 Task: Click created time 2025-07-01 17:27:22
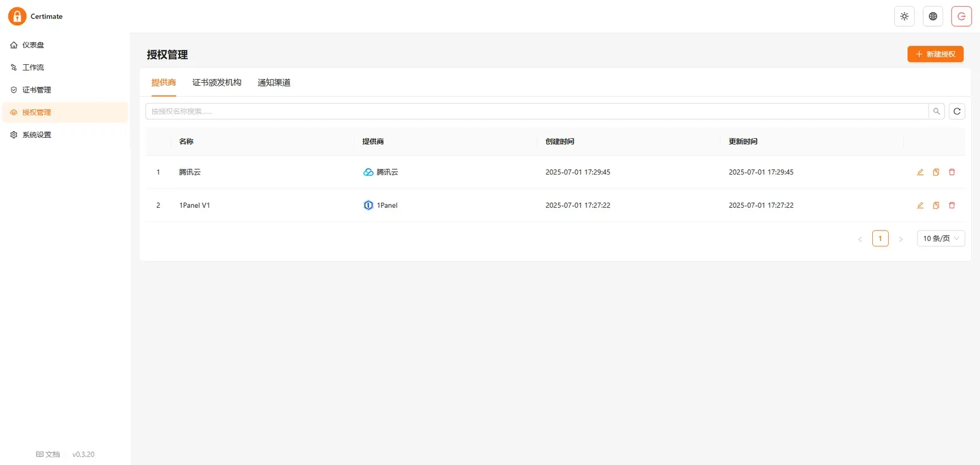pos(578,205)
